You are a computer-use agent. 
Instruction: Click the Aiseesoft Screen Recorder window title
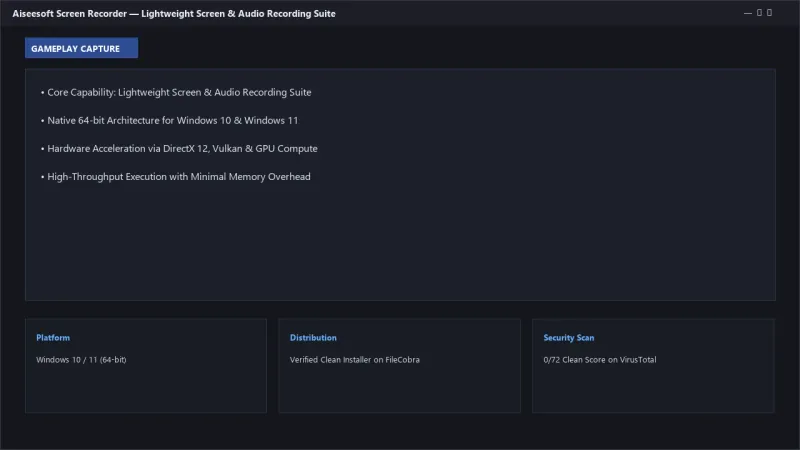(174, 14)
